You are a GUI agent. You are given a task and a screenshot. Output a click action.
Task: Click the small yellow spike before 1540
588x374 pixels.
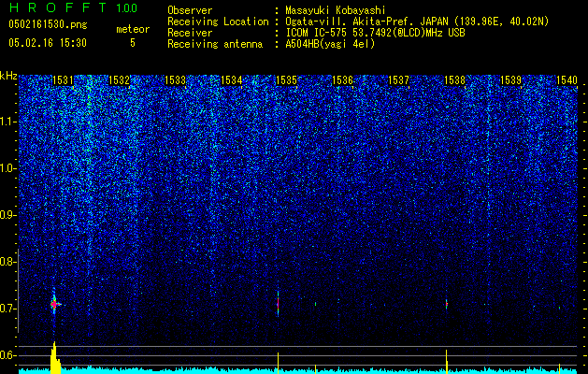coord(560,368)
